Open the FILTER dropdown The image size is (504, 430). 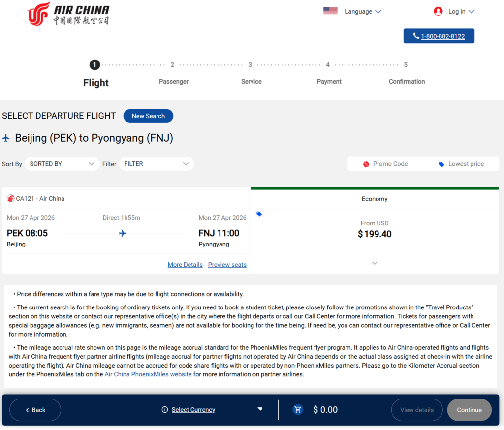(x=156, y=164)
